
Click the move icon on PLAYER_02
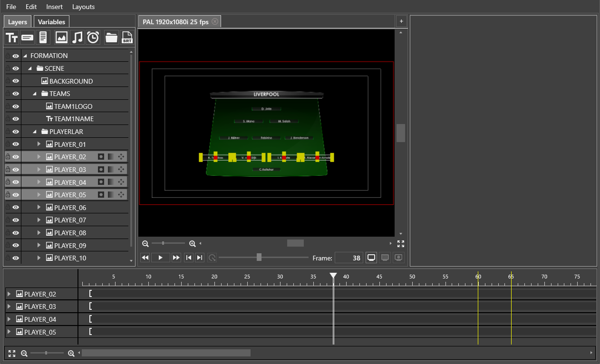(121, 157)
